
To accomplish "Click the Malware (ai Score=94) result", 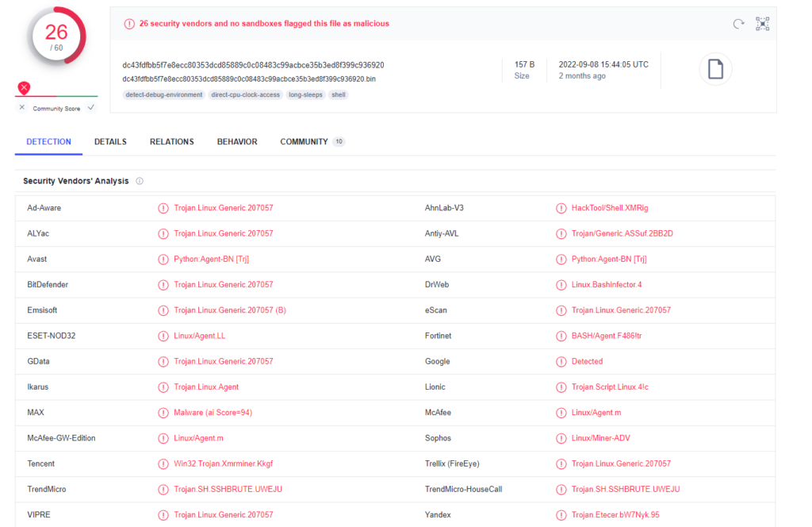I will [213, 413].
